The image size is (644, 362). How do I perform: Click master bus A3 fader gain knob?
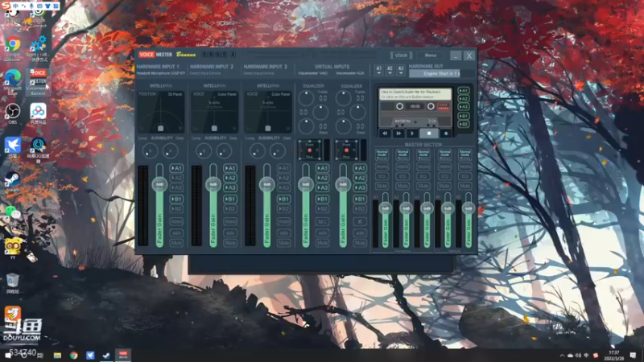coord(427,208)
